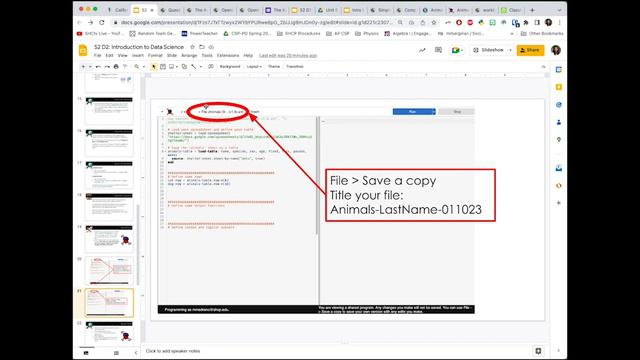This screenshot has width=640, height=360.
Task: Expand the line tool dropdown arrow
Action: 200,67
